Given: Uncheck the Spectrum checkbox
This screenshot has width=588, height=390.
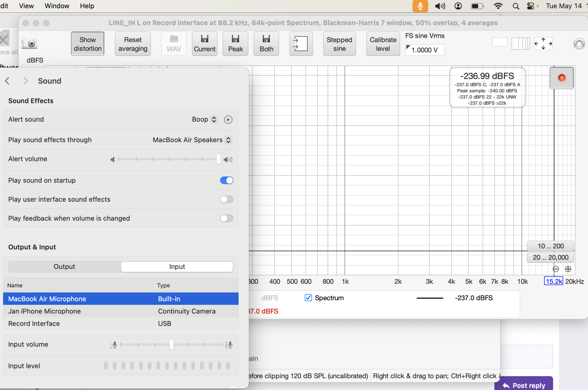Looking at the screenshot, I should tap(308, 298).
